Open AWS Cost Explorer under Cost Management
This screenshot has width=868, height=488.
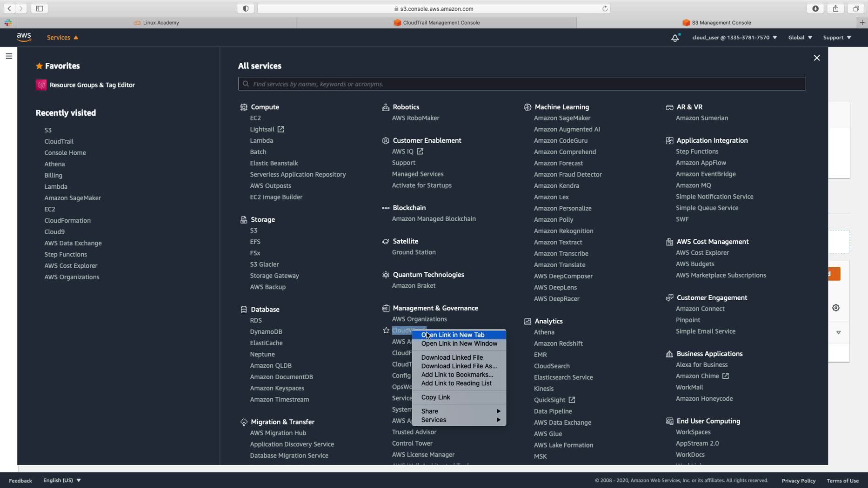(702, 253)
